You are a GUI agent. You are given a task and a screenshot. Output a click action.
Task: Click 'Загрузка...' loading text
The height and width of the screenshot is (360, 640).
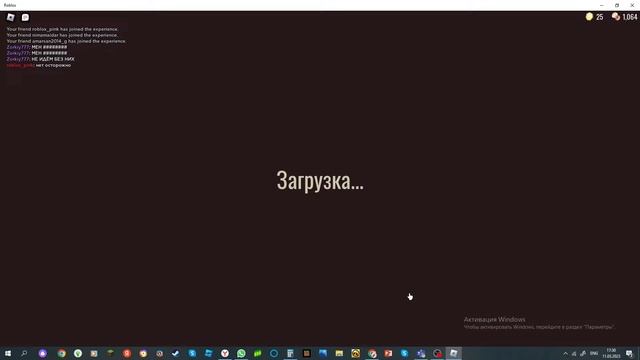click(320, 181)
